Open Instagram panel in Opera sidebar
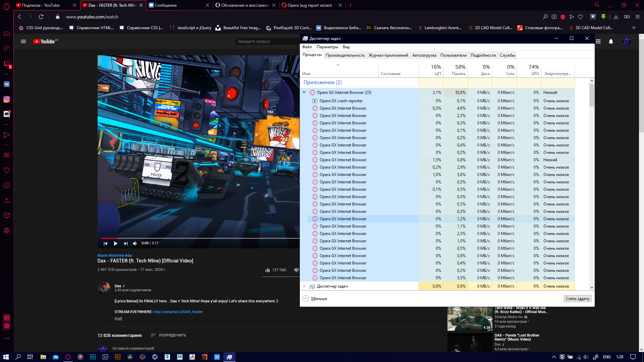644x362 pixels. coord(7,99)
